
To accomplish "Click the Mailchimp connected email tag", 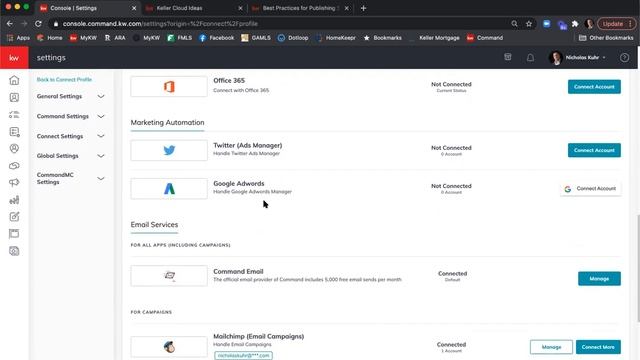I will click(x=243, y=356).
